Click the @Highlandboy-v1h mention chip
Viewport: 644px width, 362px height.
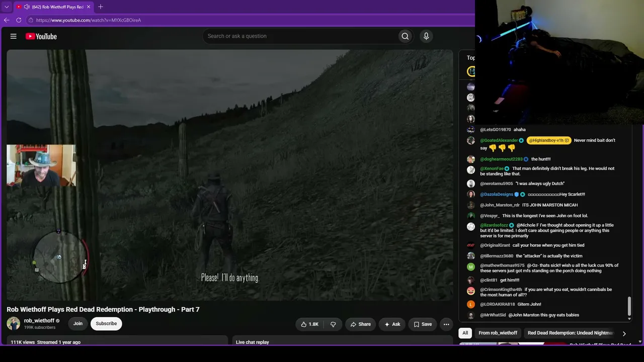[549, 140]
